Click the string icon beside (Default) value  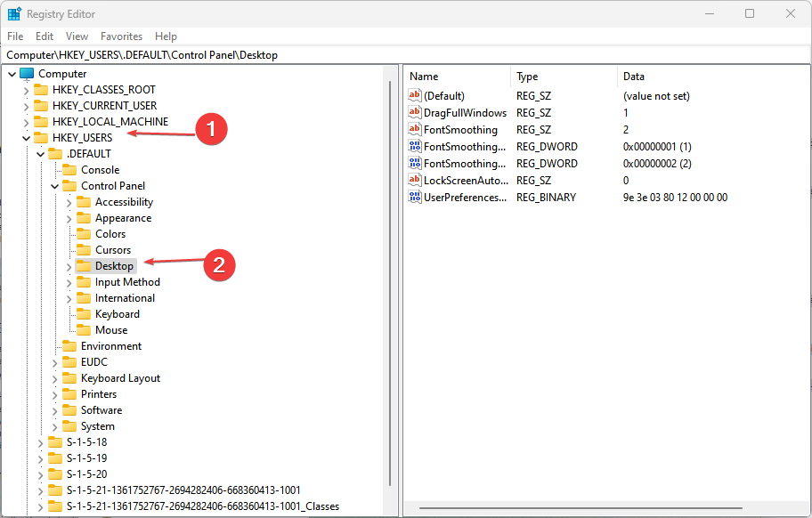point(415,96)
